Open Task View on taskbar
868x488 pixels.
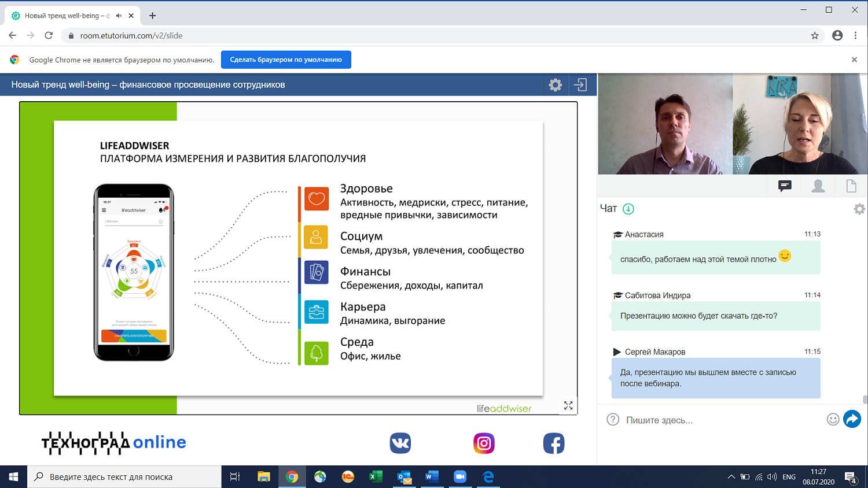235,477
